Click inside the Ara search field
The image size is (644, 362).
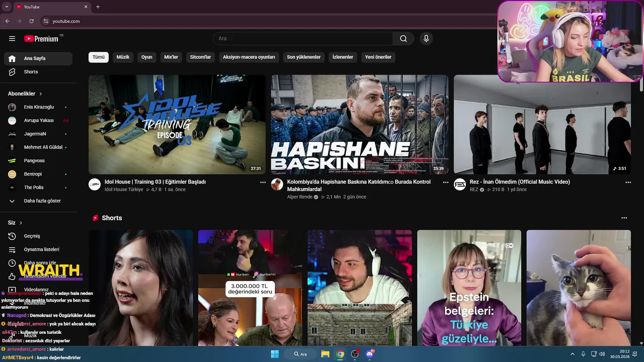303,39
